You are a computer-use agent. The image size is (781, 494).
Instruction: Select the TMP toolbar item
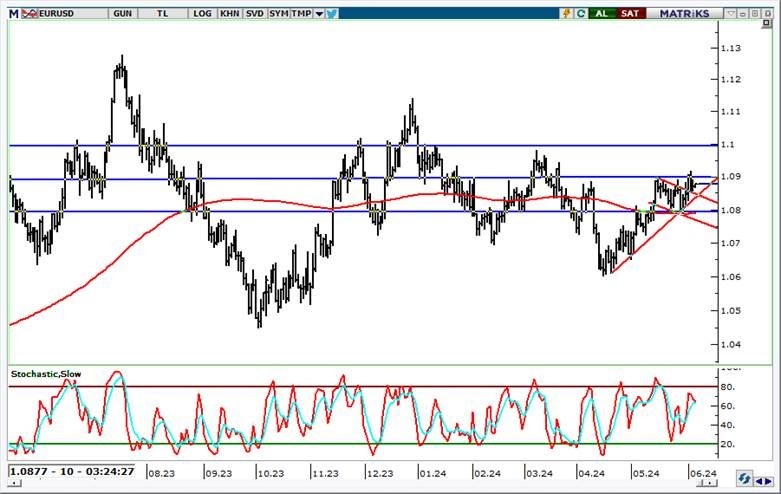coord(302,13)
